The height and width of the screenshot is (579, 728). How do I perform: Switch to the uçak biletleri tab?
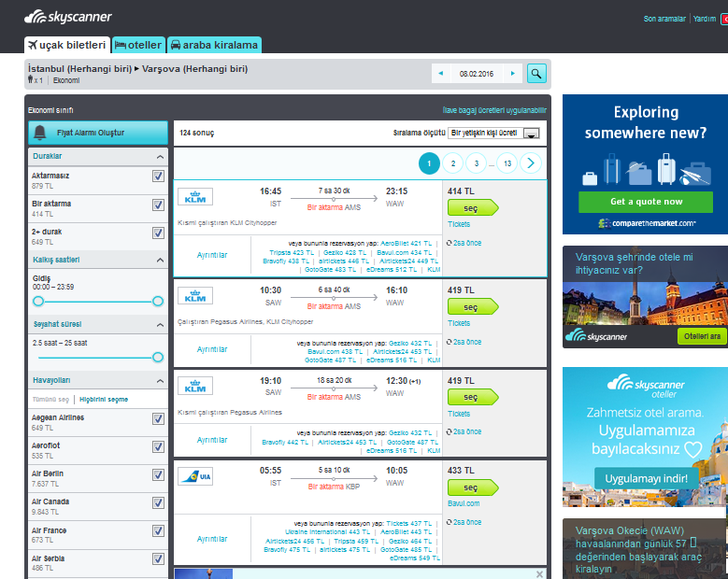point(67,45)
